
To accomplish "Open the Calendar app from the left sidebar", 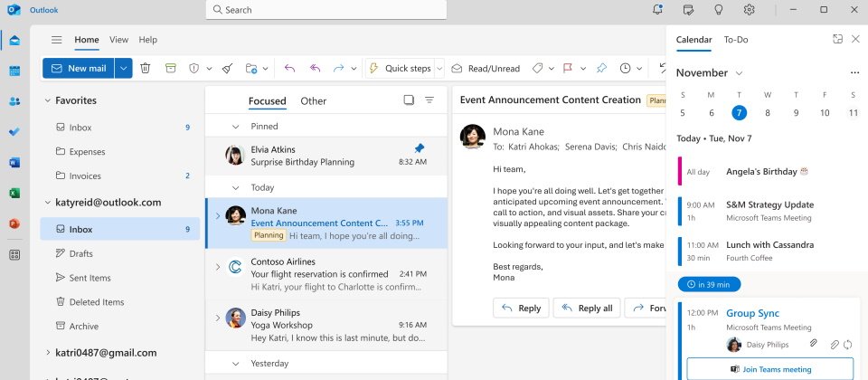I will click(14, 71).
